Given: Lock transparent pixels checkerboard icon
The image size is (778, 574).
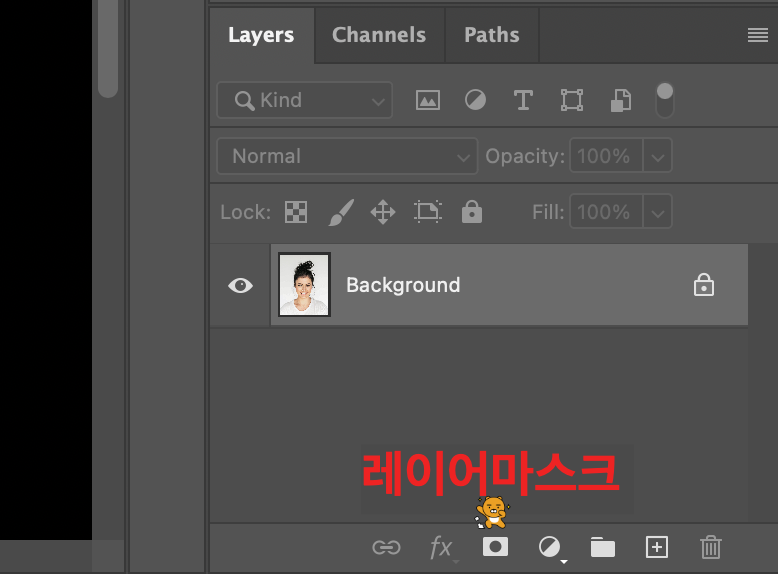Looking at the screenshot, I should tap(296, 212).
